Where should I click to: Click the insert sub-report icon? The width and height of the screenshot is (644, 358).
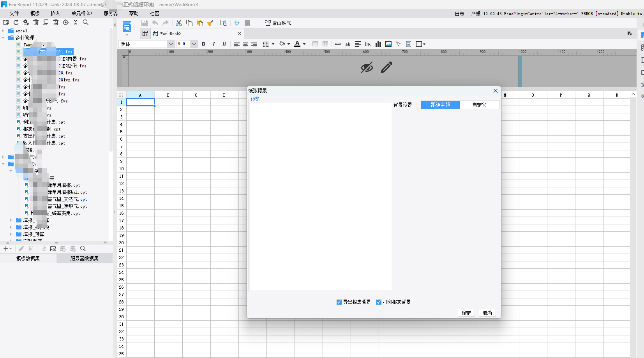[x=409, y=44]
